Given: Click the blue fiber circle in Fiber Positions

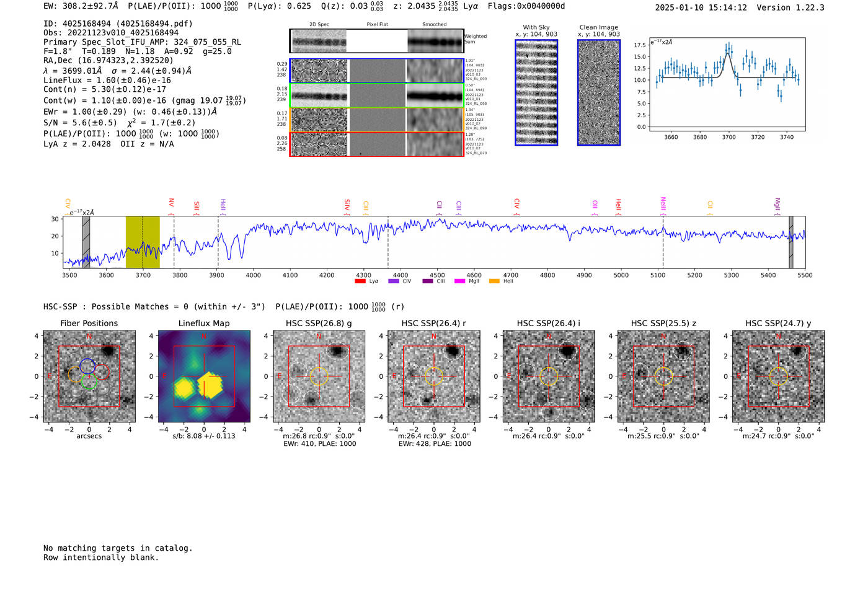Looking at the screenshot, I should [87, 367].
